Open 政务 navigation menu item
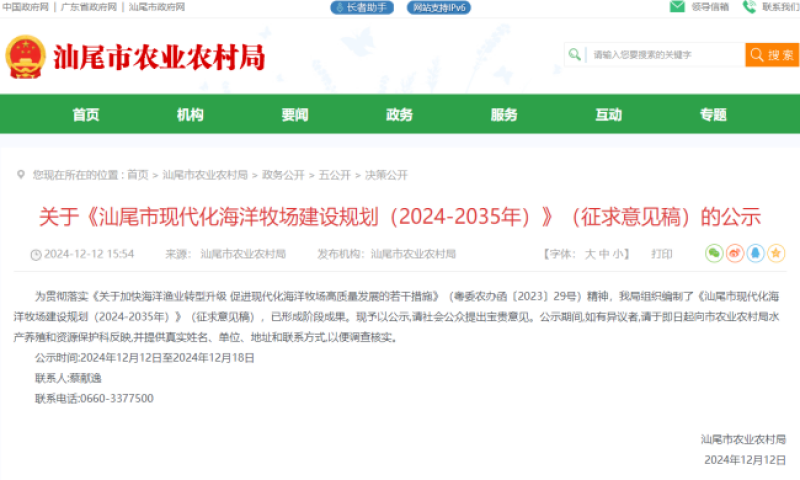 click(x=399, y=114)
